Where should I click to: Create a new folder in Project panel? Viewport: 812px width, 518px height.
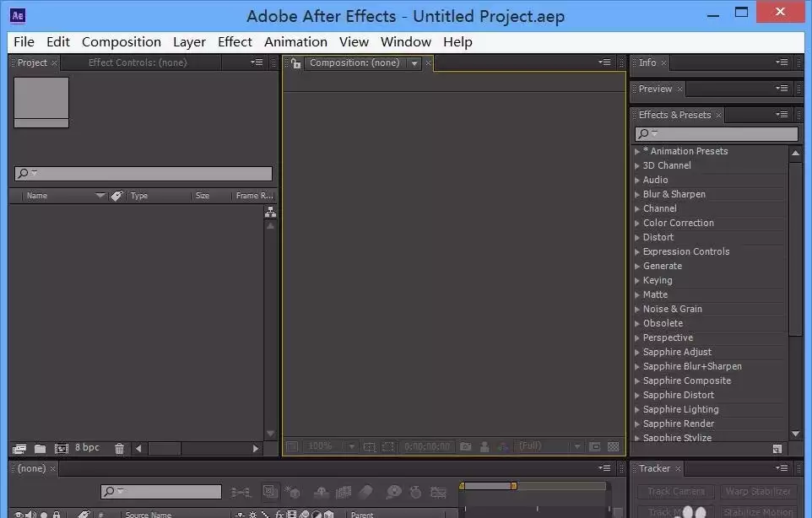coord(40,449)
